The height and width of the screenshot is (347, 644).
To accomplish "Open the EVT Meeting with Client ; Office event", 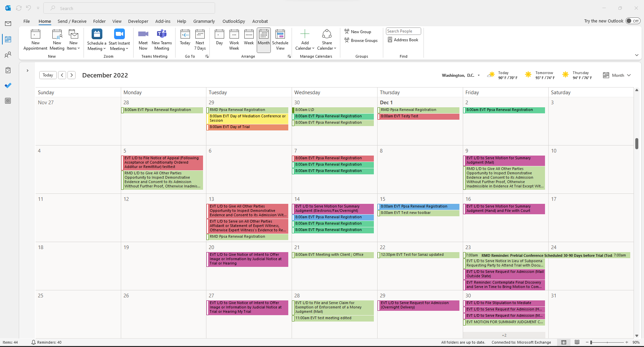I will 333,255.
